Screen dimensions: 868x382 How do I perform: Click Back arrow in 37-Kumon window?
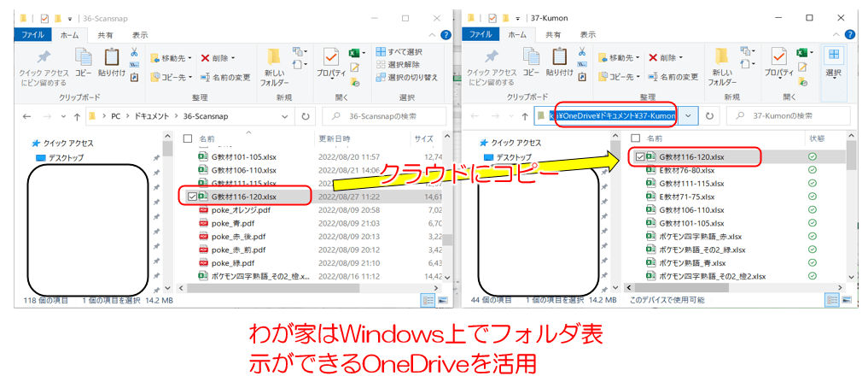click(475, 116)
